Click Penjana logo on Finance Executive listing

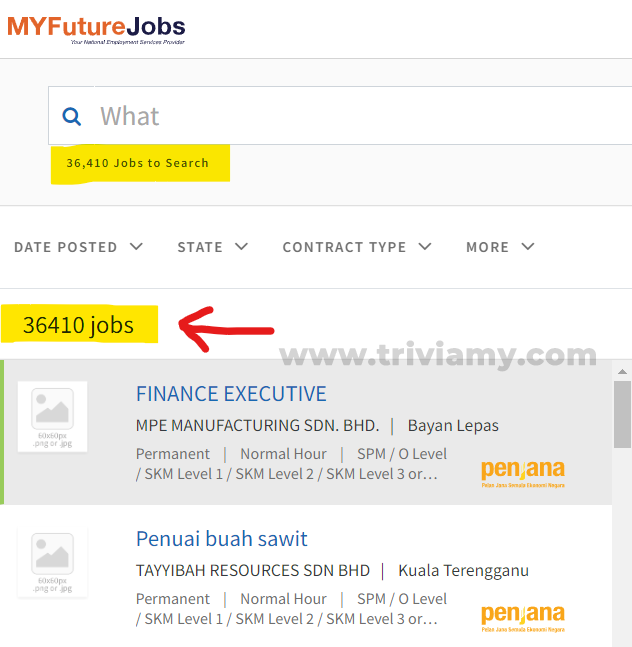523,474
